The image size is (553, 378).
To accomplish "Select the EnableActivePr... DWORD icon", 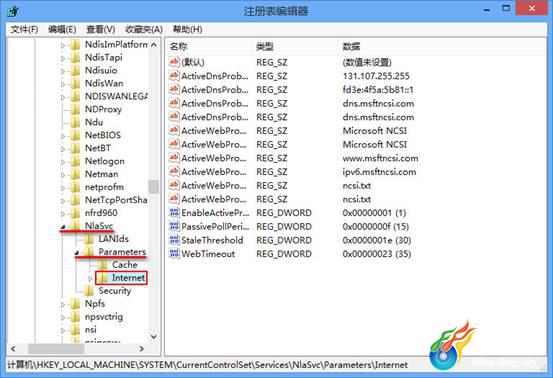I will pos(174,213).
